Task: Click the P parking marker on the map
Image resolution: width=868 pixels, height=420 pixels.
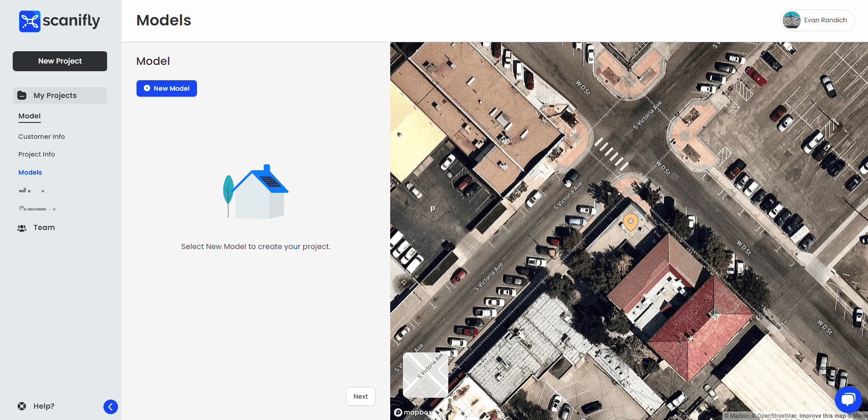Action: click(432, 209)
